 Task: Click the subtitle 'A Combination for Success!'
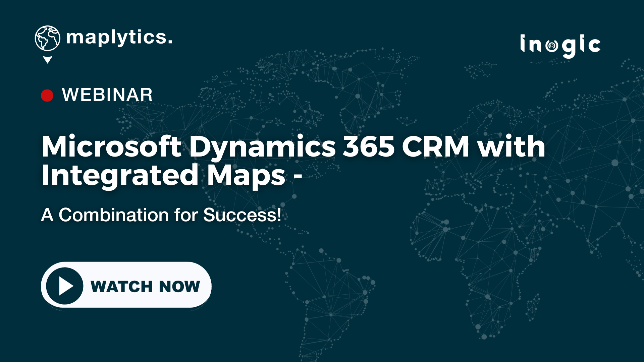tap(161, 215)
